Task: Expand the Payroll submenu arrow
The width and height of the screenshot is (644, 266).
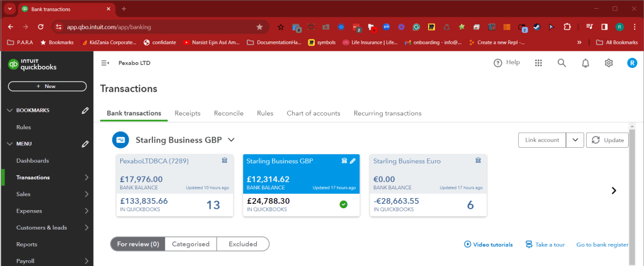Action: coord(87,261)
